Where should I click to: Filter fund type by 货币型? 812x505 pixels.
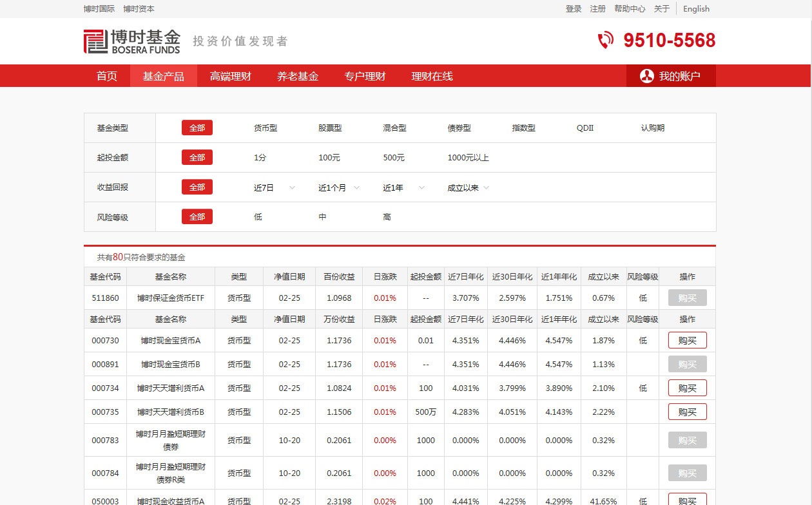coord(266,128)
